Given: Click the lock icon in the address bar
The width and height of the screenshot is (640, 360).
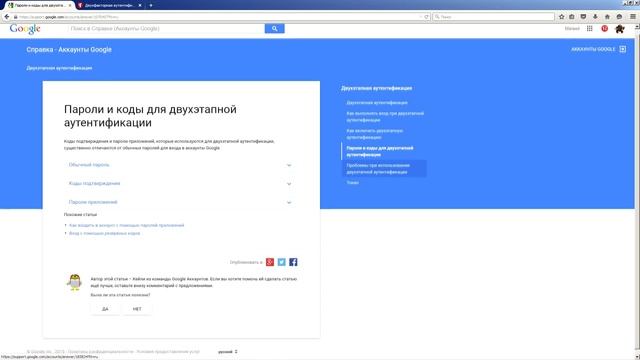Looking at the screenshot, I should click(16, 17).
